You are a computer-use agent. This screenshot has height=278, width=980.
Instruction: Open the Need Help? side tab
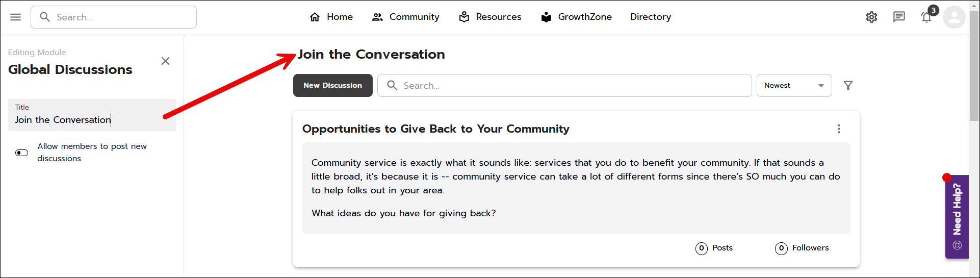[x=957, y=216]
